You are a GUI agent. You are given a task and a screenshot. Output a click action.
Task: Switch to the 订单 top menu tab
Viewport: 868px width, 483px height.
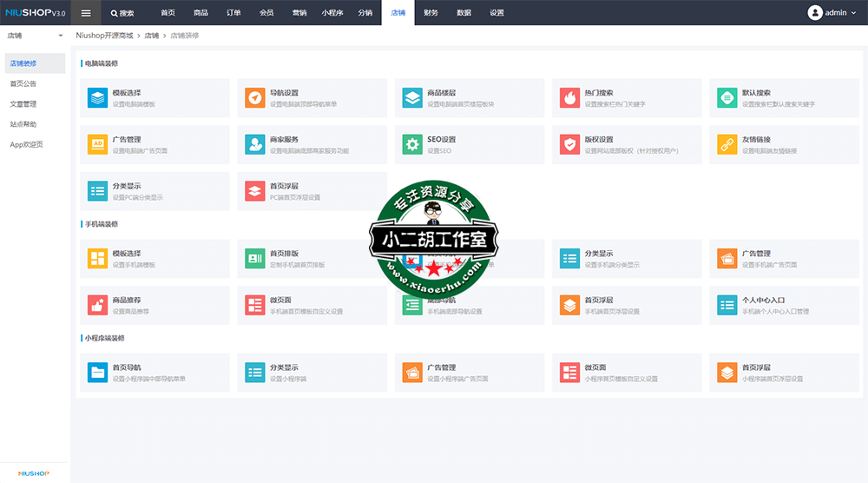(233, 13)
